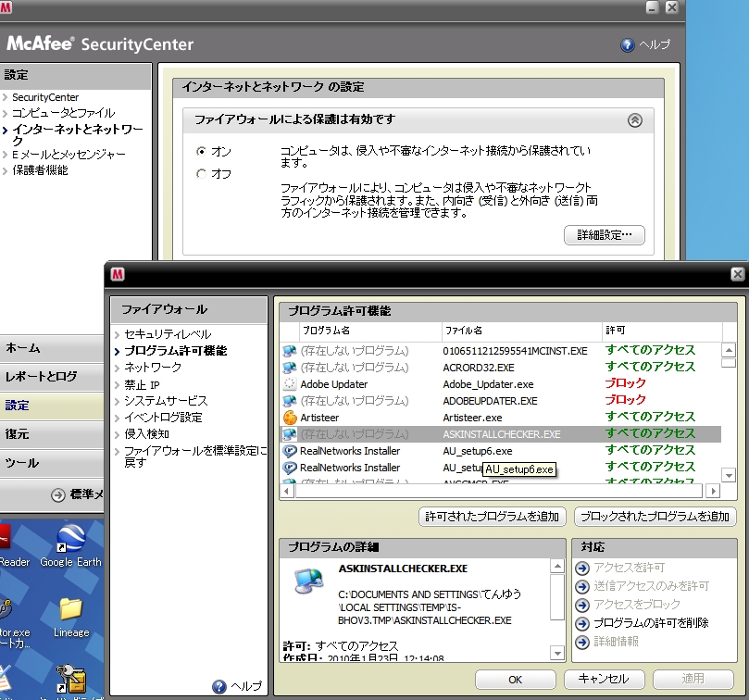749x700 pixels.
Task: Click the Artisteer program icon
Action: pyautogui.click(x=290, y=418)
